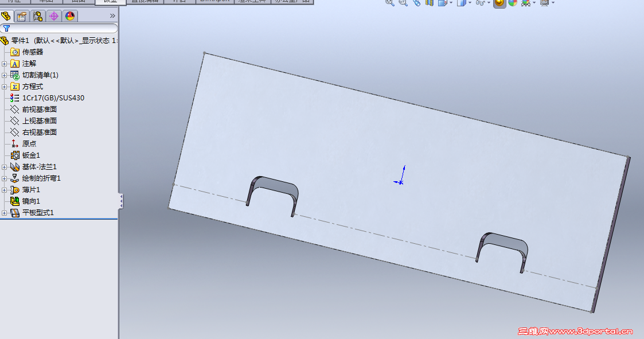The width and height of the screenshot is (644, 339).
Task: Expand the 薄片1 node
Action: coord(4,190)
